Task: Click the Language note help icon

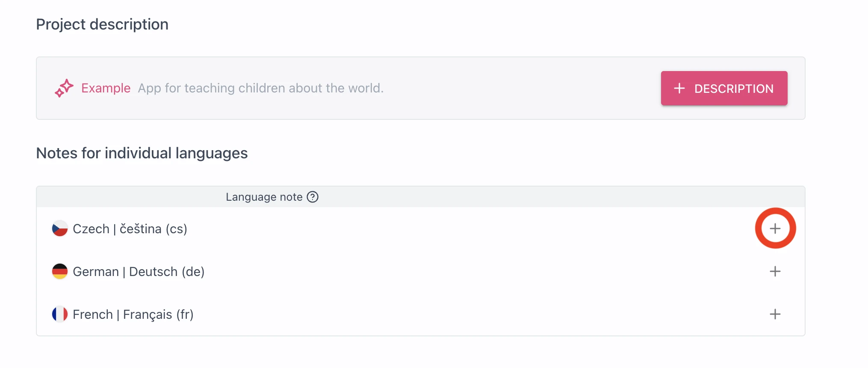Action: tap(313, 197)
